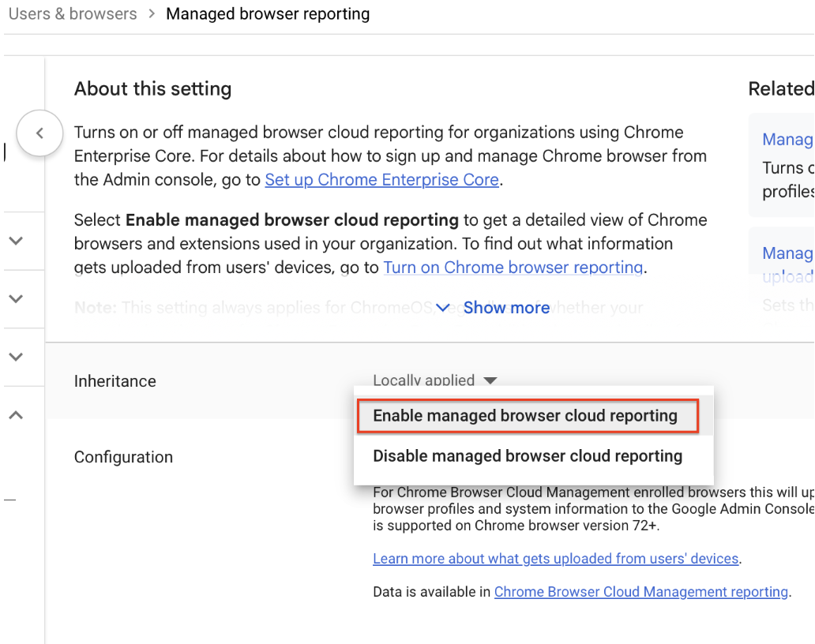
Task: Open the Inheritance Locally applied dropdown
Action: pyautogui.click(x=434, y=380)
